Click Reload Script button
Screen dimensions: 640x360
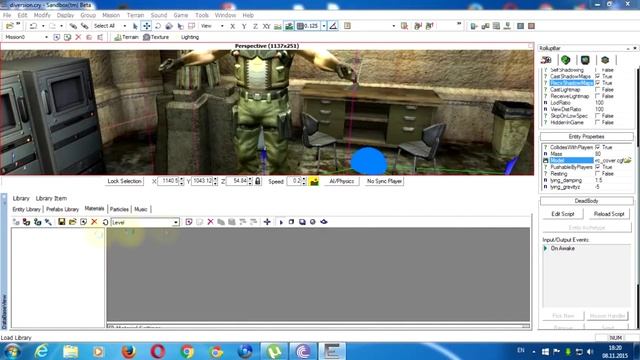coord(609,214)
